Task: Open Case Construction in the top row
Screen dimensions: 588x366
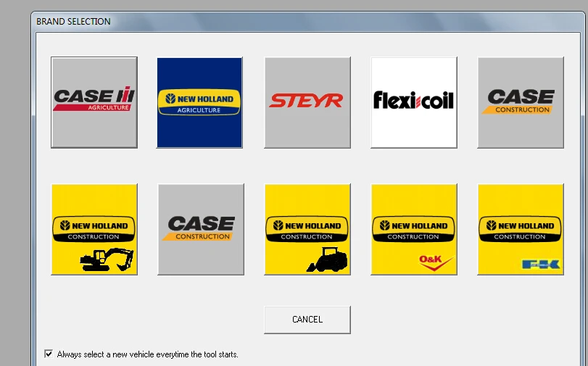Action: tap(521, 102)
